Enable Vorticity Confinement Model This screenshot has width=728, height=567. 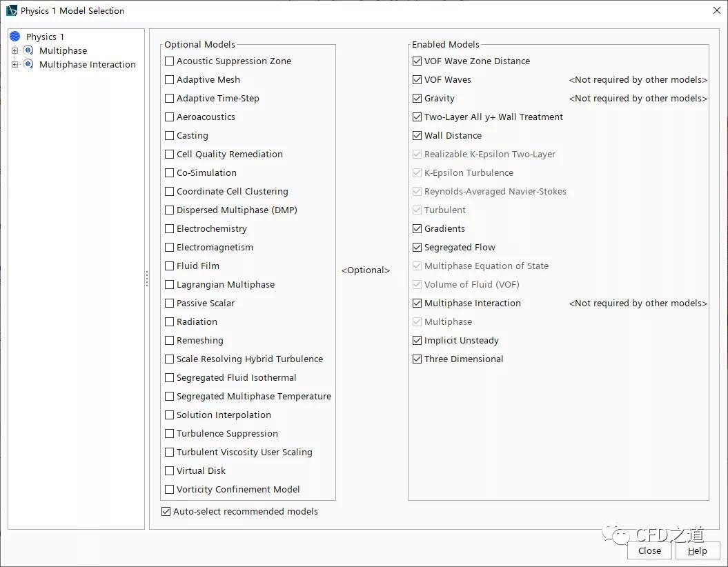click(x=170, y=489)
